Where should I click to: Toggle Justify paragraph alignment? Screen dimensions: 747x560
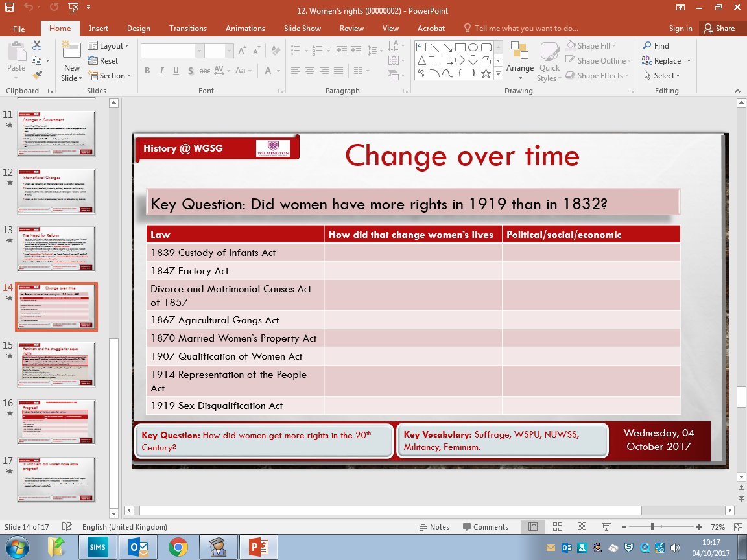pos(338,71)
